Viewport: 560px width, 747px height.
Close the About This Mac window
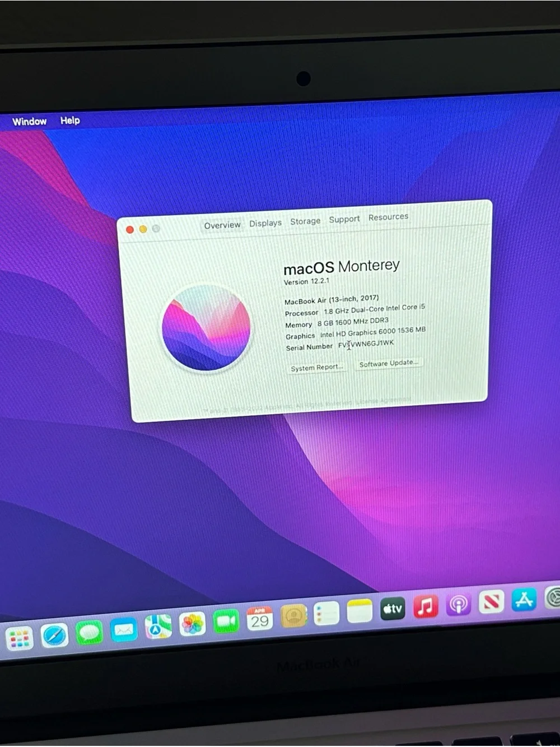130,230
